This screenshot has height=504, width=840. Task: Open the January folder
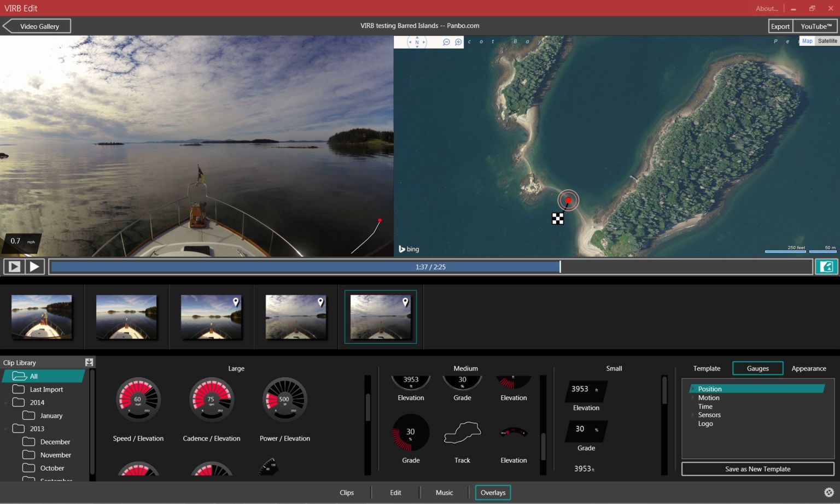point(43,415)
